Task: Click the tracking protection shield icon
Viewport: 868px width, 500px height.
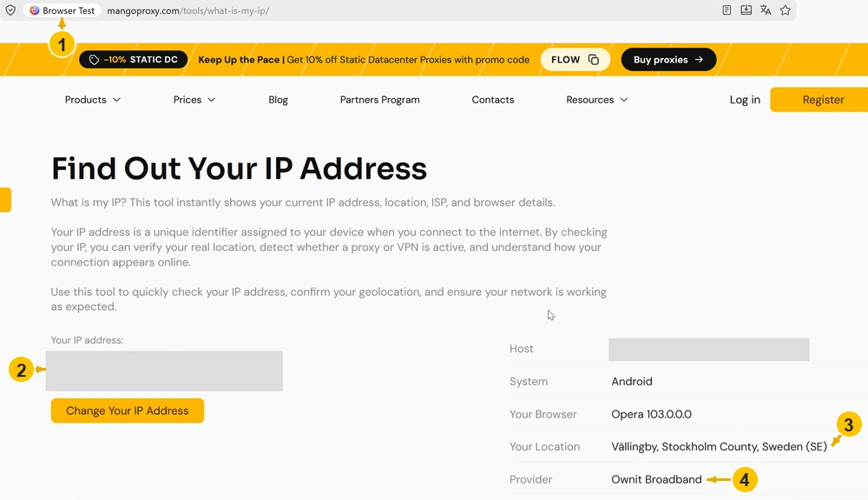Action: 10,10
